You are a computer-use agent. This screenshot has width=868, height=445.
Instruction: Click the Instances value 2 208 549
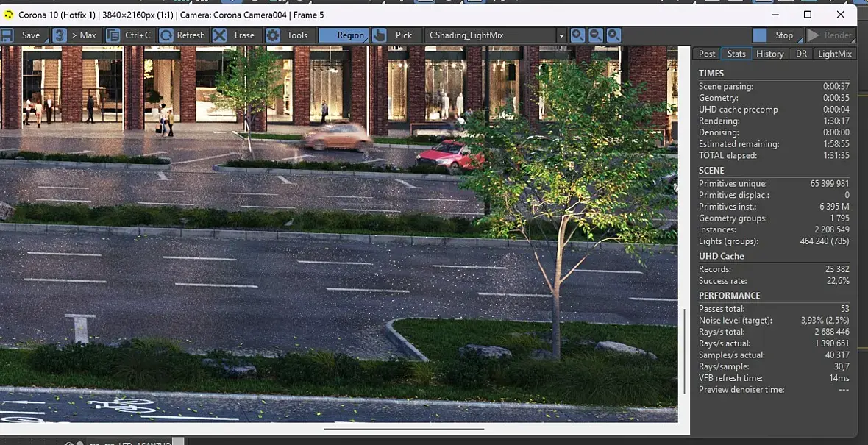pyautogui.click(x=831, y=229)
